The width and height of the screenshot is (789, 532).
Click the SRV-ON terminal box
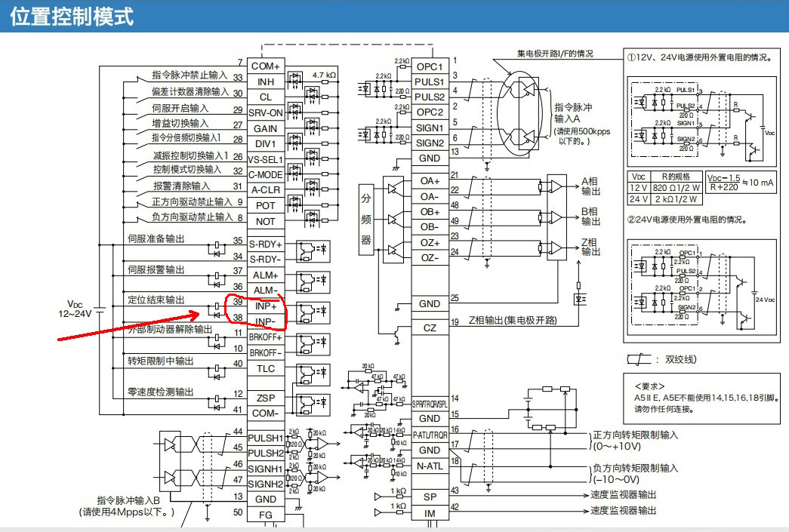coord(265,112)
